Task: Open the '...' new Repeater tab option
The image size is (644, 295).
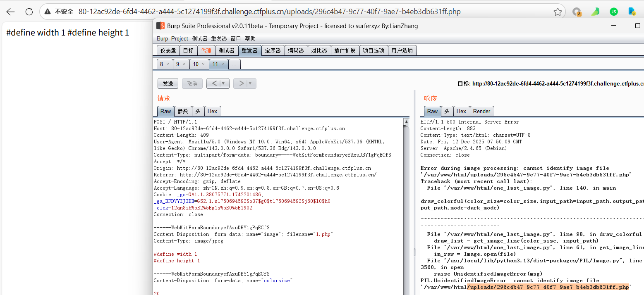Action: coord(234,64)
